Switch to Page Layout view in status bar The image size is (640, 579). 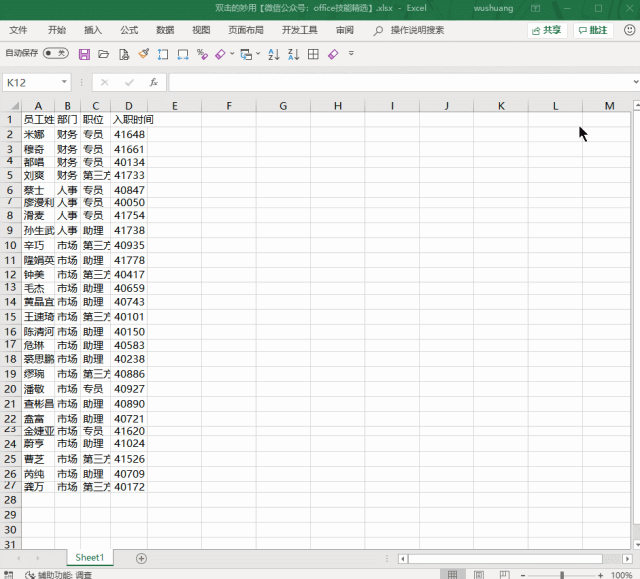[479, 575]
